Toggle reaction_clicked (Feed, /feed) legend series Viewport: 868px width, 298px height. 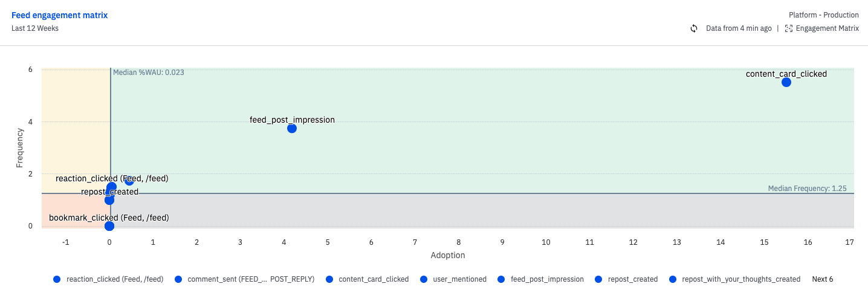tap(109, 279)
